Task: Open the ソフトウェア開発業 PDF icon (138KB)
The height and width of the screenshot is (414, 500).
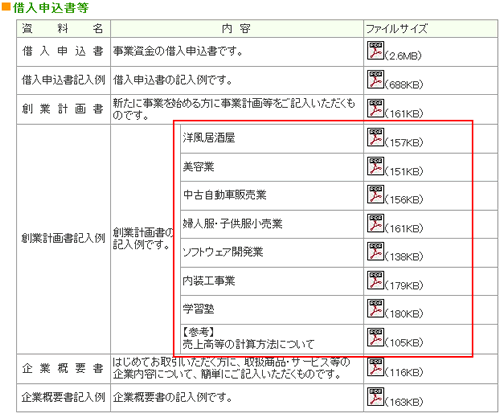Action: coord(375,251)
